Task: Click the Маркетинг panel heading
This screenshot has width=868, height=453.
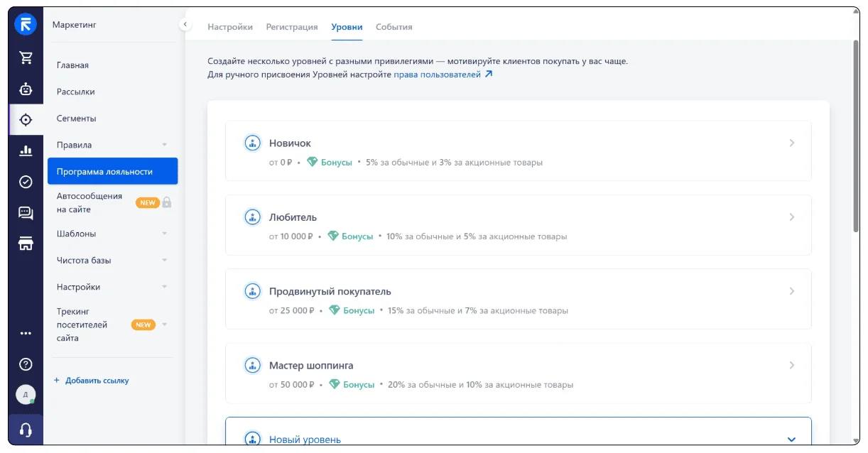Action: tap(74, 25)
